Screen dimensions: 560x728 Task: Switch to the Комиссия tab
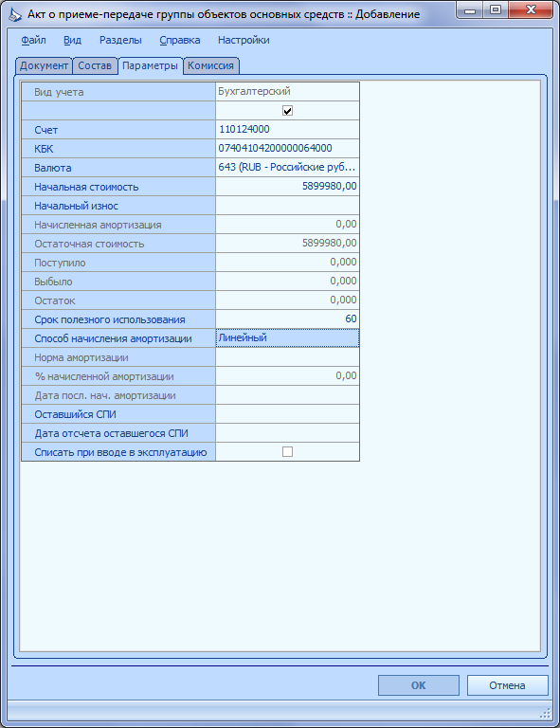(x=210, y=65)
